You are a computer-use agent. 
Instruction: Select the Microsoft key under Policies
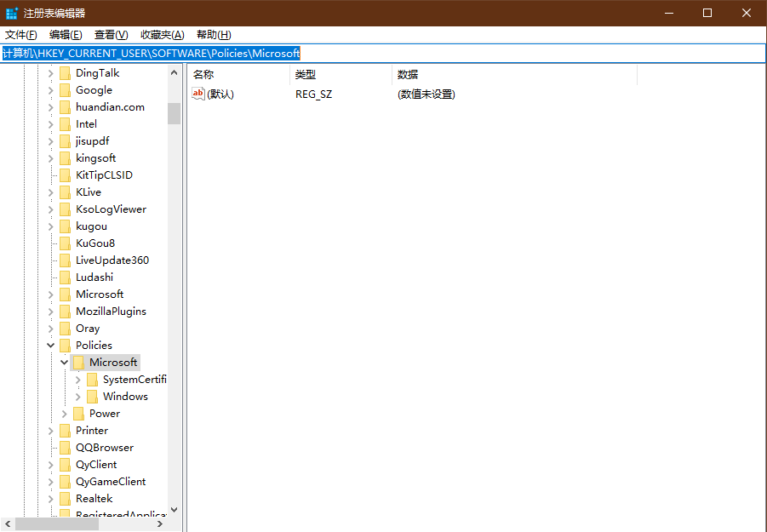coord(113,363)
